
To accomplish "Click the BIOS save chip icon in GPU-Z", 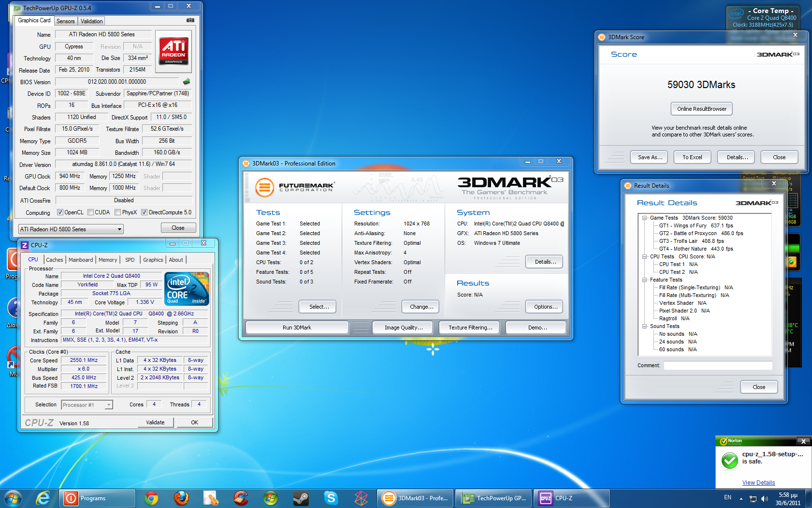I will coord(187,82).
